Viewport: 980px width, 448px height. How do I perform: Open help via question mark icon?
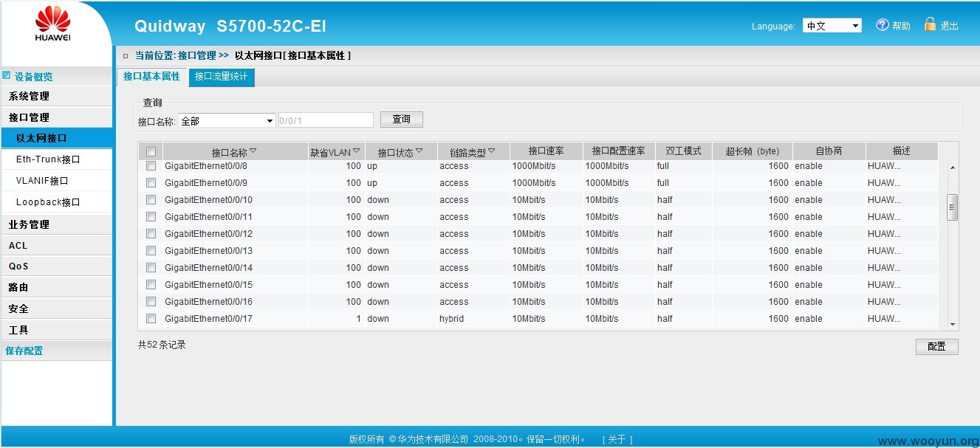point(882,24)
